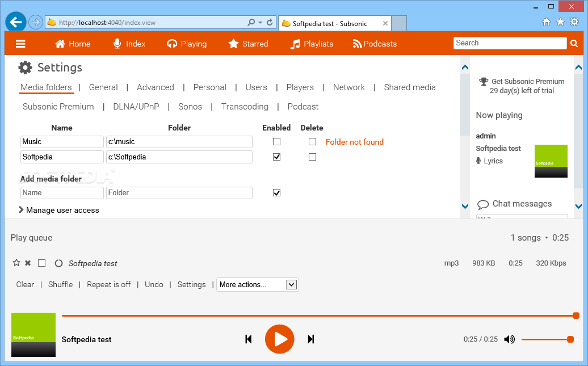Enable the Music media folder
The height and width of the screenshot is (366, 588).
tap(277, 142)
